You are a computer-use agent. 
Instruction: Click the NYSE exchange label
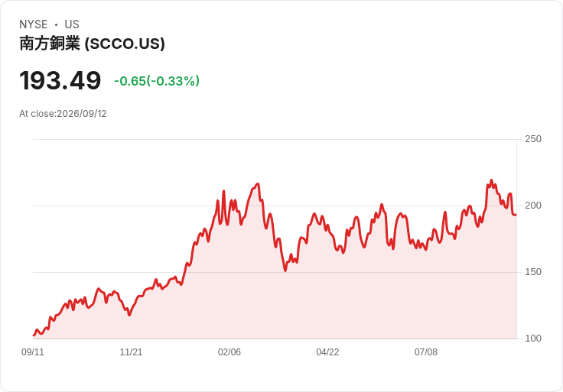(34, 24)
